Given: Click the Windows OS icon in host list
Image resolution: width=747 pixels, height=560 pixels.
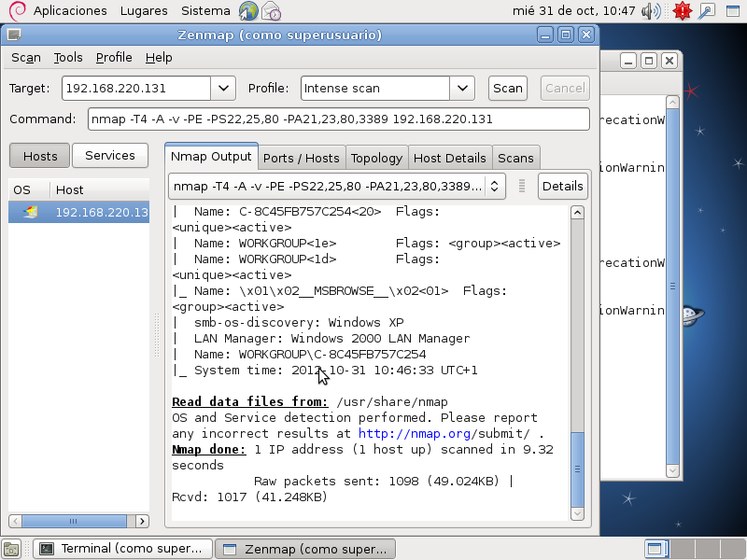Looking at the screenshot, I should [x=30, y=212].
